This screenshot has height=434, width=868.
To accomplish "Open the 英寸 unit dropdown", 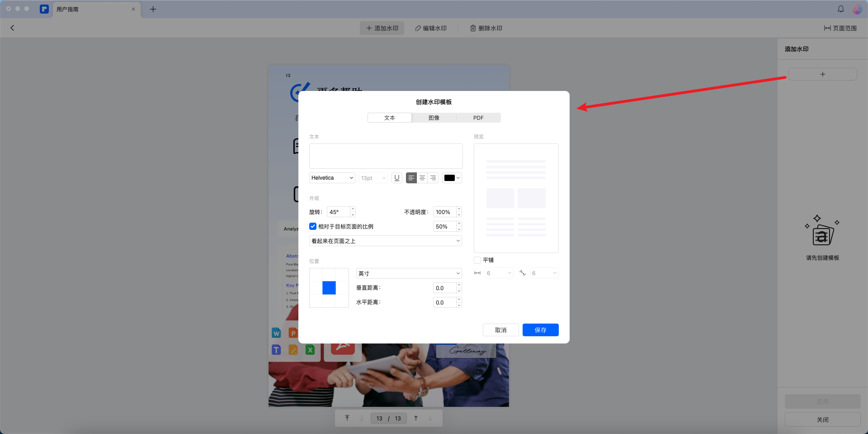I will (x=408, y=273).
